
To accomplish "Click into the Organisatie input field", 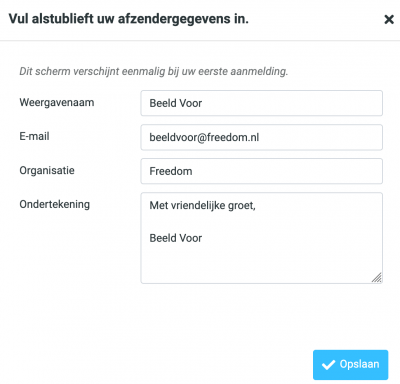I will tap(261, 171).
